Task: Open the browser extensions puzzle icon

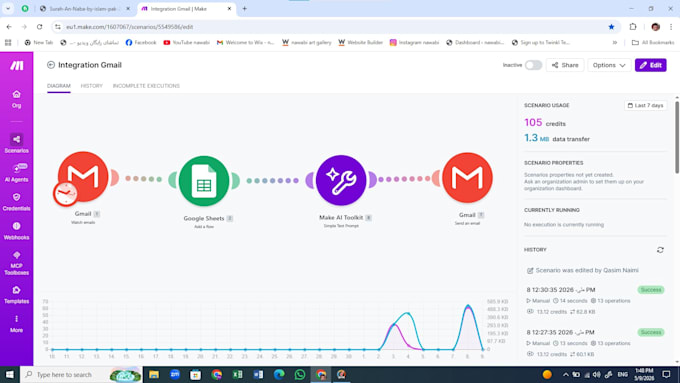Action: (633, 27)
